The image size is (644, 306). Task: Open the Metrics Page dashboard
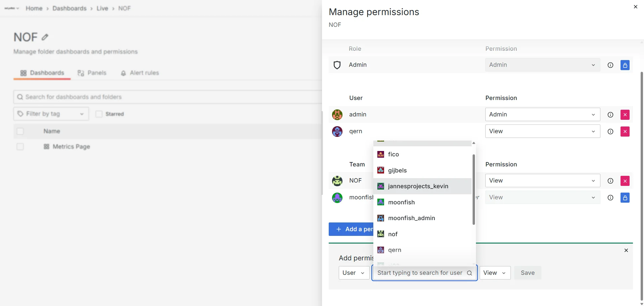pos(71,147)
